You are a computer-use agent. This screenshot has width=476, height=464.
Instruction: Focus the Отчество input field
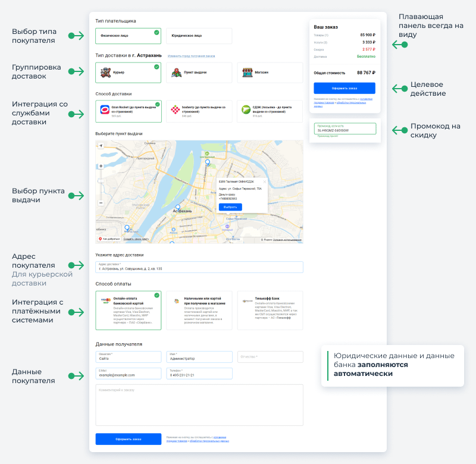pos(270,357)
